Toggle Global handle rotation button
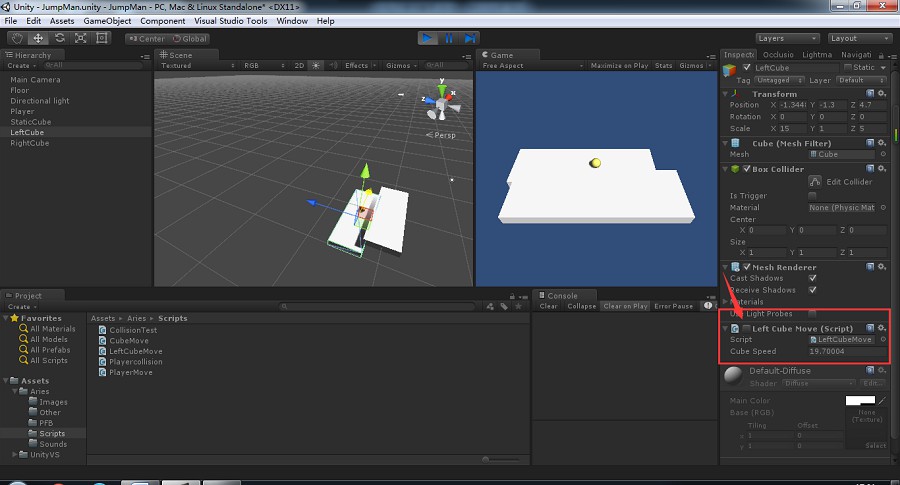900x485 pixels. [189, 38]
